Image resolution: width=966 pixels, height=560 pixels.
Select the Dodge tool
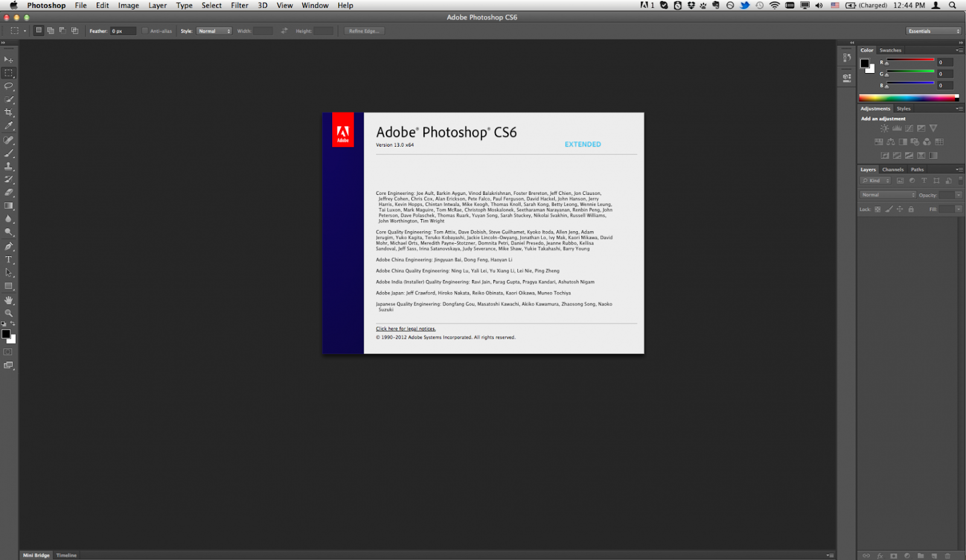[8, 233]
